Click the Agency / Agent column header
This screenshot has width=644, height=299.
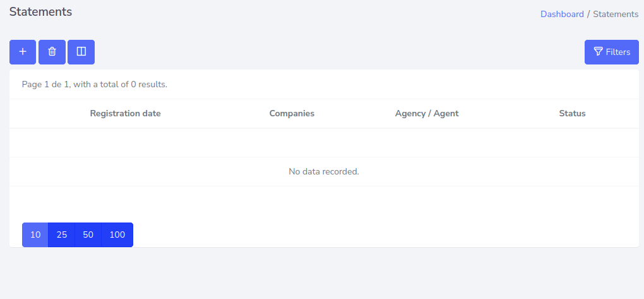coord(427,114)
